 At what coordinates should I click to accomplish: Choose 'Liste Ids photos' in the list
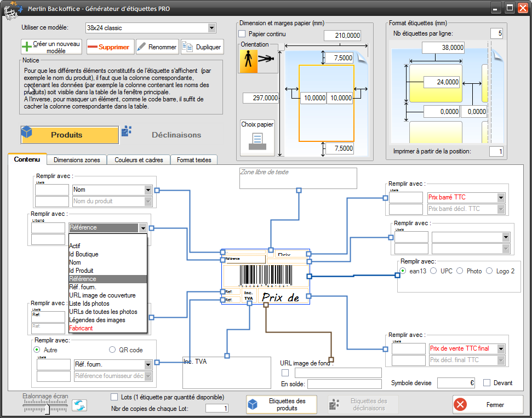tap(108, 304)
